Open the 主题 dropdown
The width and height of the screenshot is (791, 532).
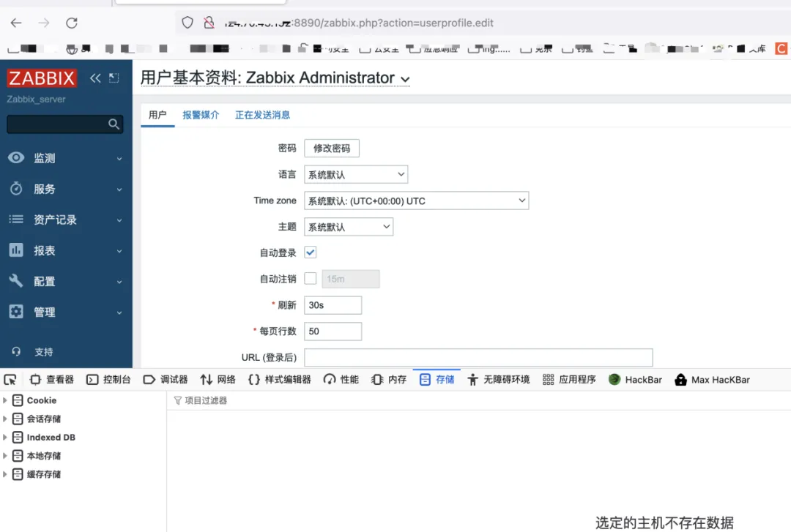[x=349, y=227]
